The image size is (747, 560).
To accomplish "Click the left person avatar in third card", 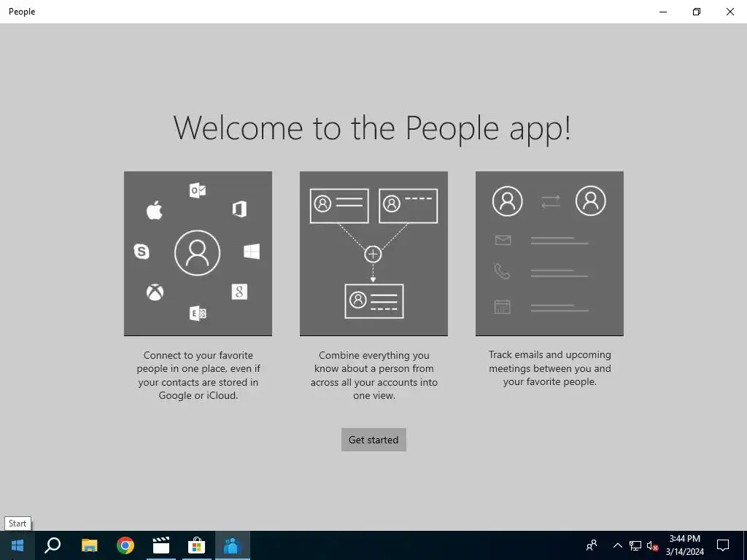I will coord(508,201).
